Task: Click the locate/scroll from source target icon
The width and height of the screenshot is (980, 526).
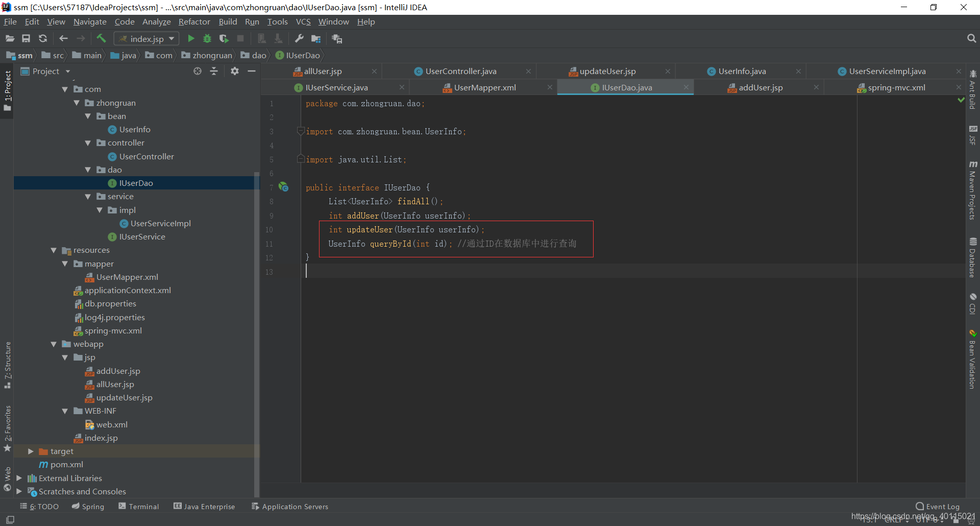Action: [x=198, y=71]
